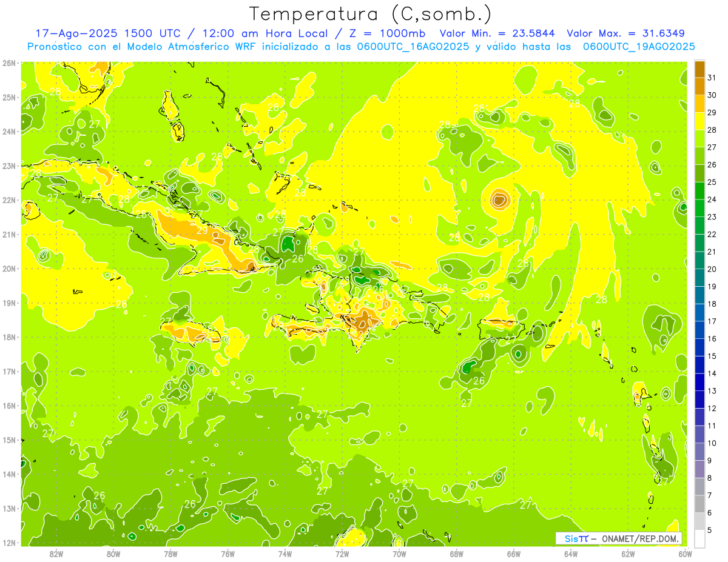Click the "26N" latitude label
This screenshot has height=562, width=728.
(x=8, y=63)
